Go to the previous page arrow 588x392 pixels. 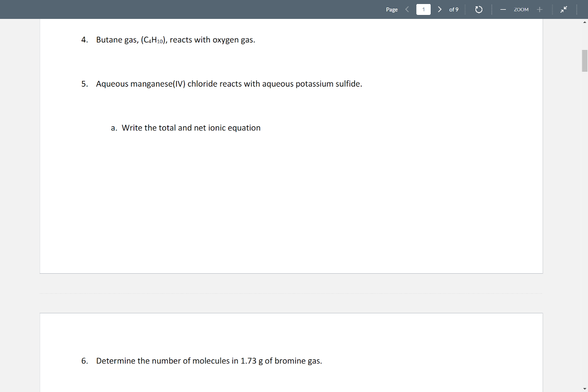(x=407, y=9)
